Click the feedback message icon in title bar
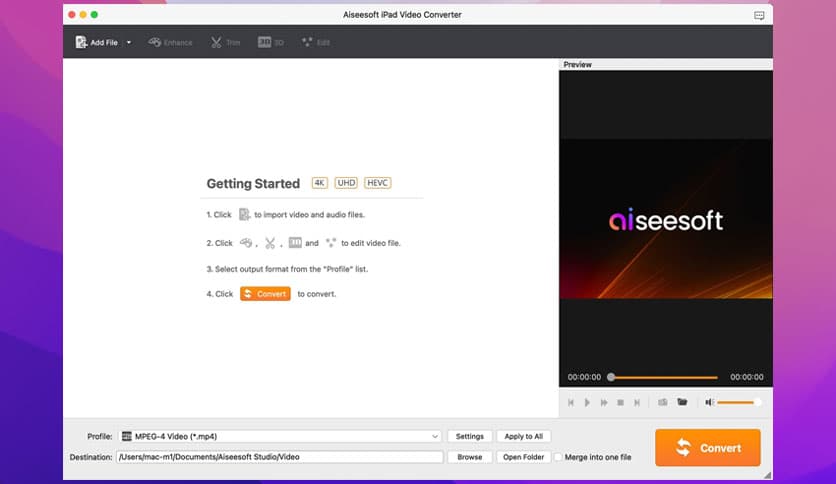Screen dimensions: 836x484 759,15
